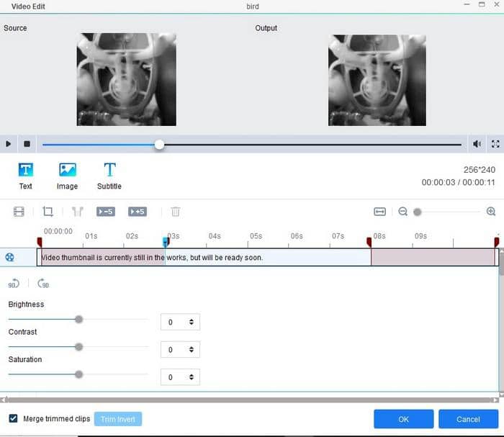Click the 256*240 resolution label

(479, 170)
